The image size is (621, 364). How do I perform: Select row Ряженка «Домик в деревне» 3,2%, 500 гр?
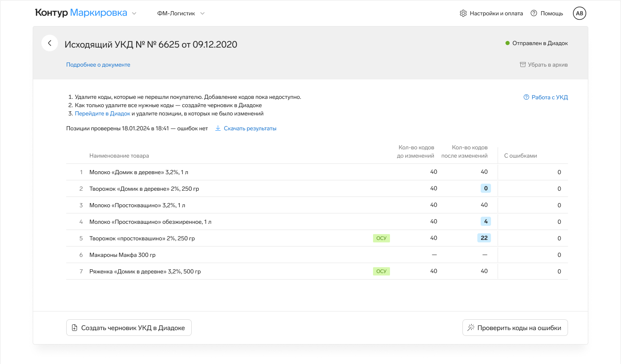pos(317,271)
